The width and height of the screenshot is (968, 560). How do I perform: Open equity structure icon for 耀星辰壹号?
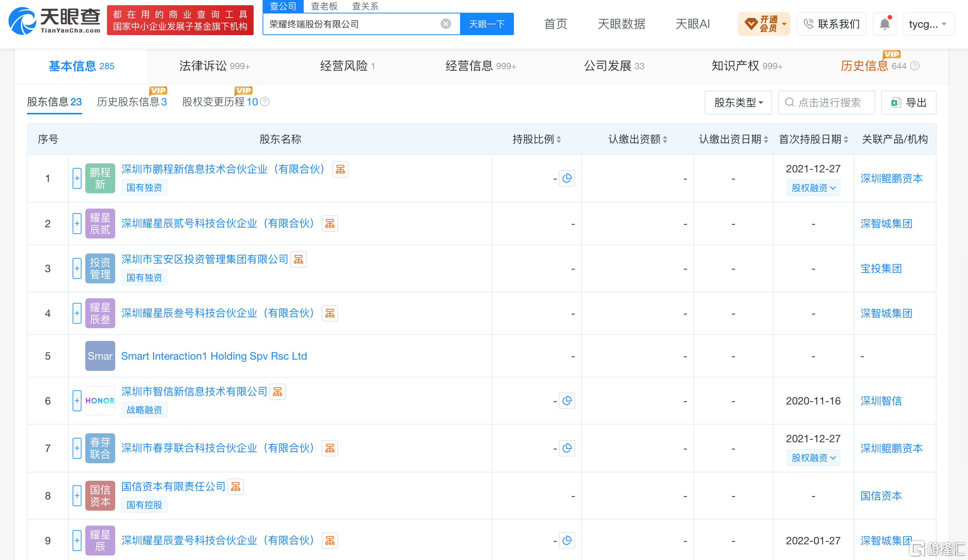click(330, 541)
